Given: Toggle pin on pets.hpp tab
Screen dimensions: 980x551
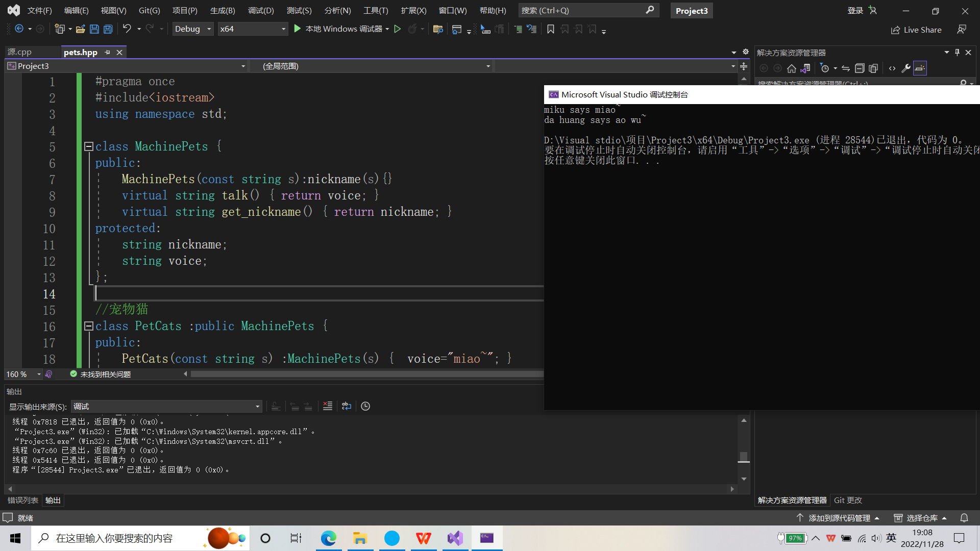Looking at the screenshot, I should pos(107,52).
